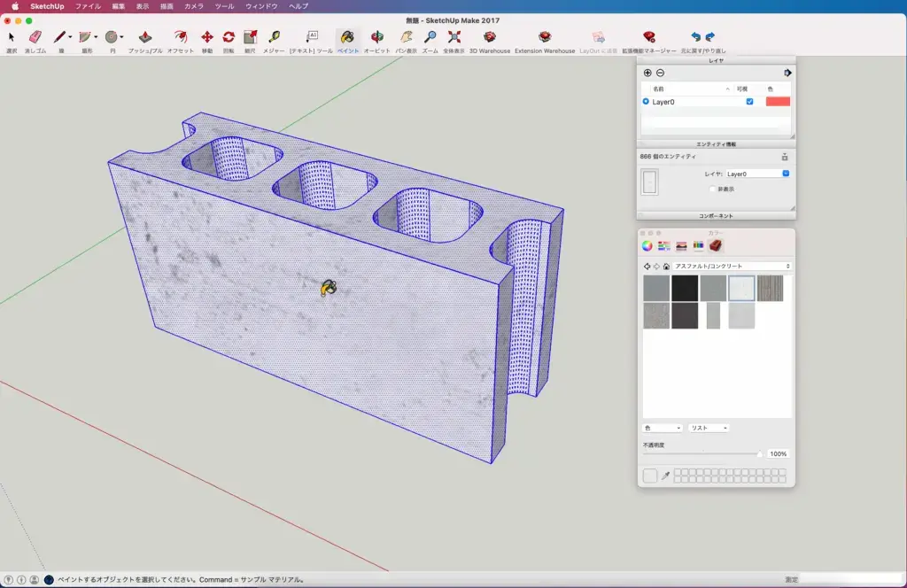Open the Camera (カメラ) menu
The image size is (907, 588).
tap(194, 6)
